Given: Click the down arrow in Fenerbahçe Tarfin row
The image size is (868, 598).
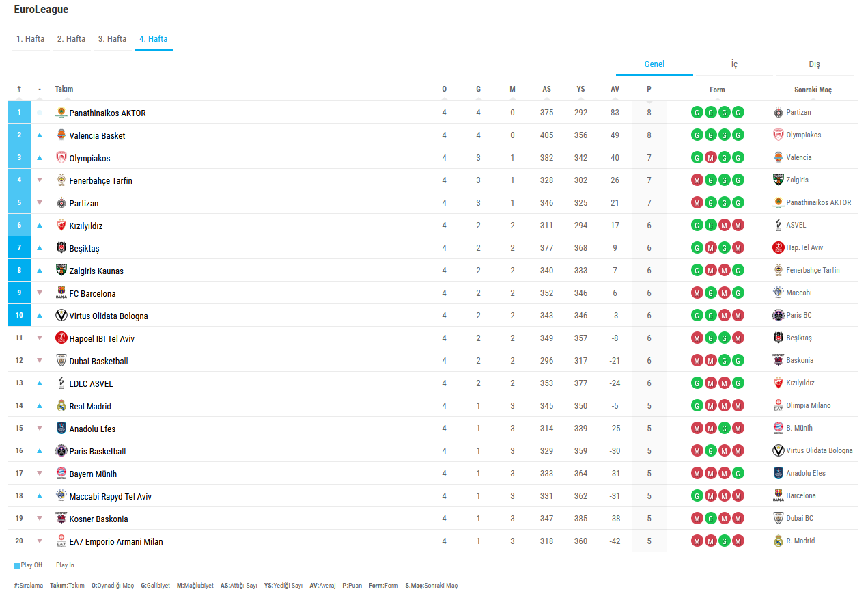Looking at the screenshot, I should coord(40,180).
